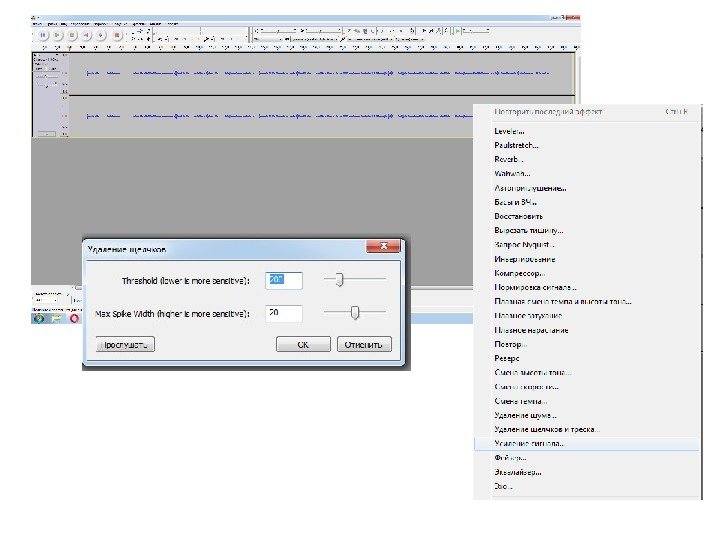Open Плавная смена темпа и высоты тона...
720x540 pixels.
coord(587,302)
